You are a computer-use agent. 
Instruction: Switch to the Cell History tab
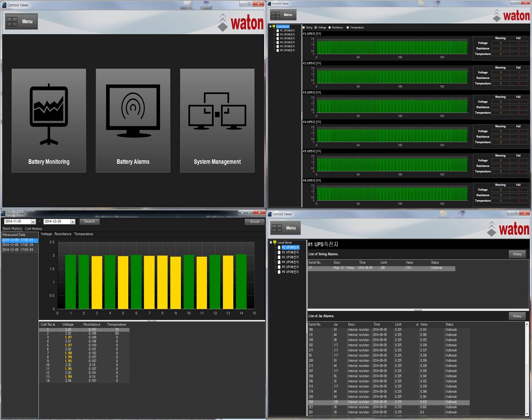[x=34, y=229]
